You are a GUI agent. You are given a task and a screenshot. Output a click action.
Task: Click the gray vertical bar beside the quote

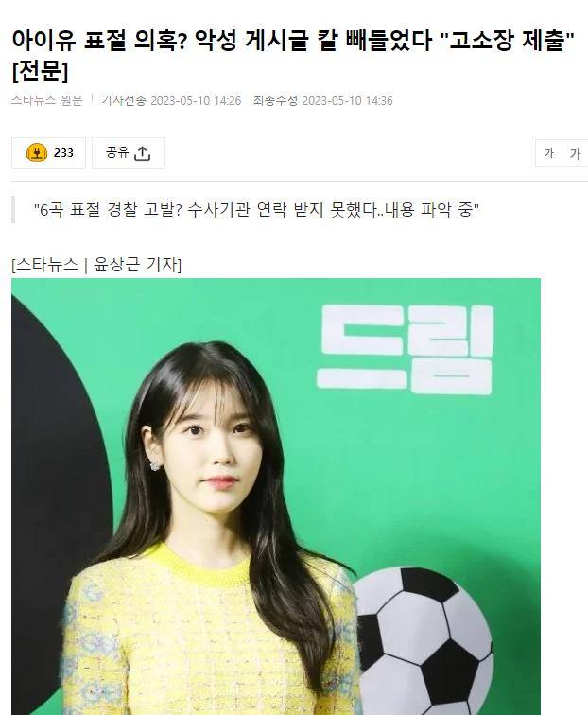[x=13, y=210]
